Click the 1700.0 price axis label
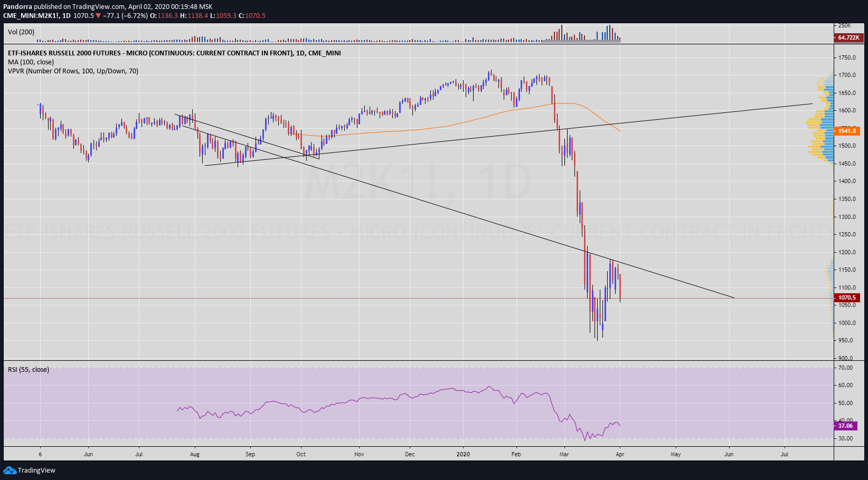 pyautogui.click(x=847, y=75)
